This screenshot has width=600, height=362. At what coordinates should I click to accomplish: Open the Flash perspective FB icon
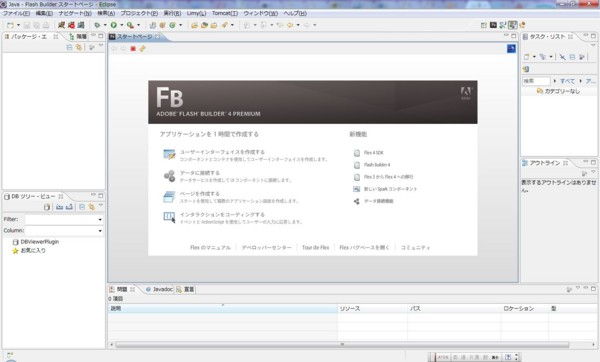click(x=493, y=25)
